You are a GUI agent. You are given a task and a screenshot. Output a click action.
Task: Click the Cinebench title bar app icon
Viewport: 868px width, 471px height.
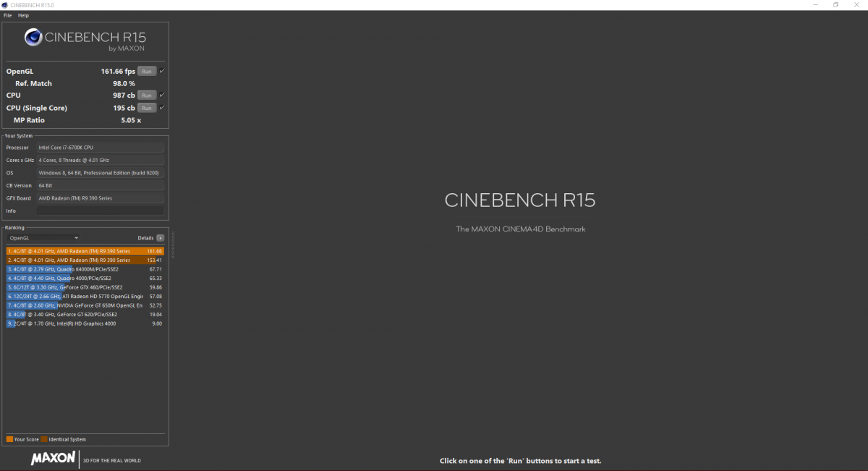point(5,5)
